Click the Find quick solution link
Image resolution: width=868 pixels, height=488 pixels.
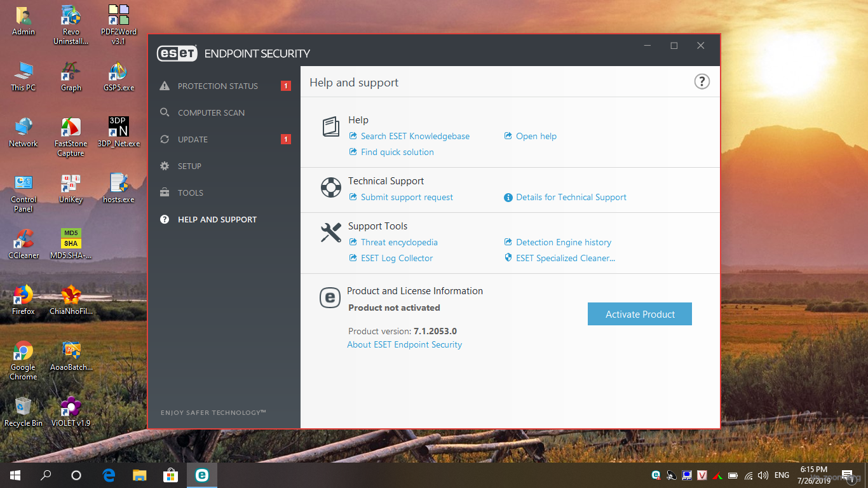[397, 152]
